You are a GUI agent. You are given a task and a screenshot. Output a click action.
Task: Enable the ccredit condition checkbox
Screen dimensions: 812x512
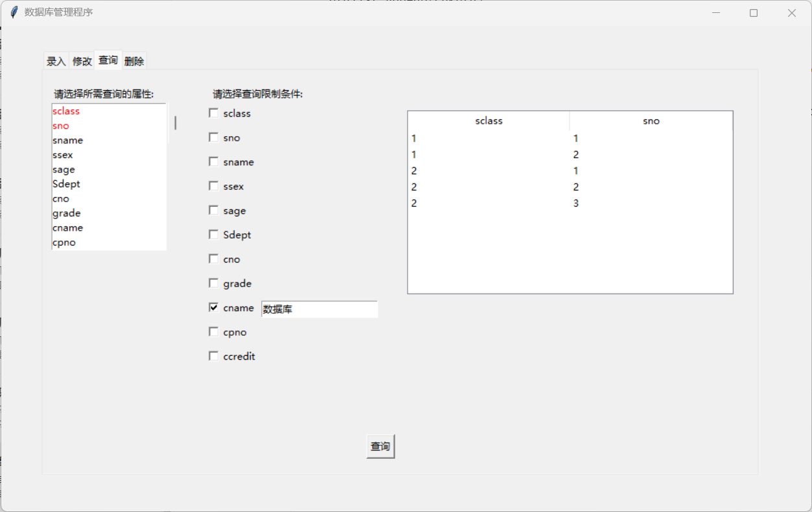[213, 356]
